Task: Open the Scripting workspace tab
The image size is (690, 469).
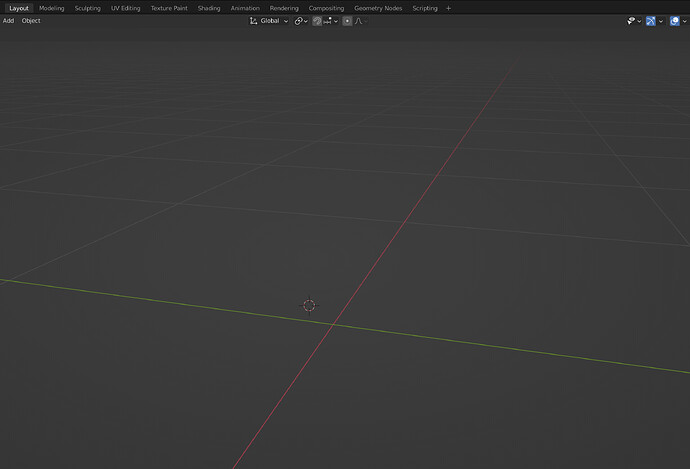Action: click(x=425, y=8)
